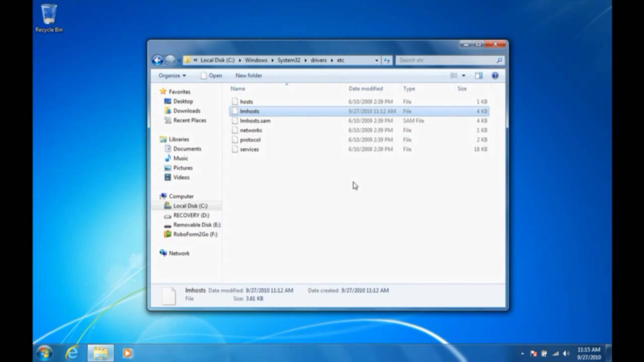Click the SAM File type cell
Image resolution: width=644 pixels, height=362 pixels.
(414, 121)
